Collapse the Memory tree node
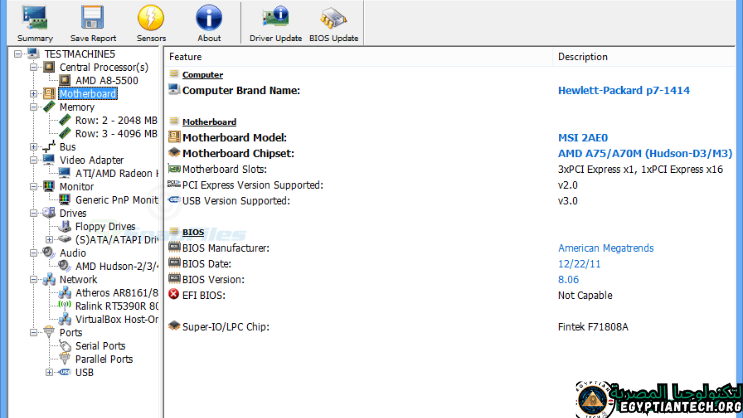The image size is (743, 418). tap(35, 107)
